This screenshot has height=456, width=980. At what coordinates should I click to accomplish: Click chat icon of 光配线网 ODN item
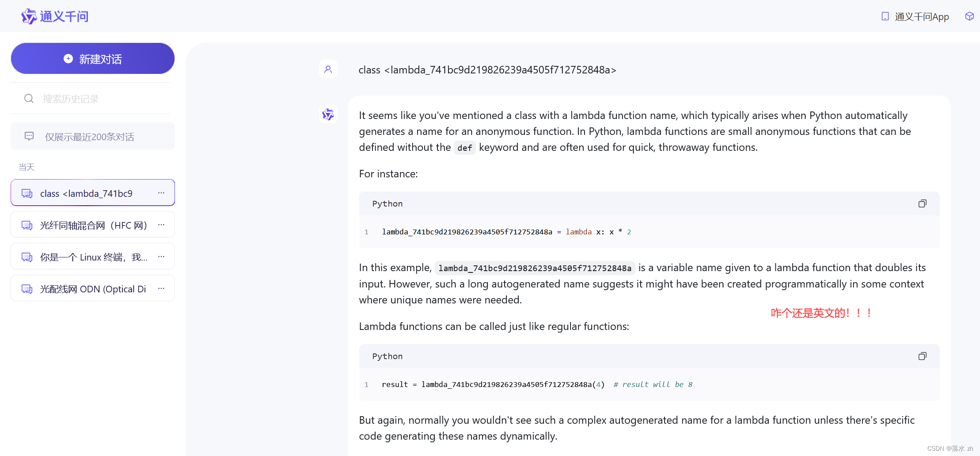(x=27, y=289)
